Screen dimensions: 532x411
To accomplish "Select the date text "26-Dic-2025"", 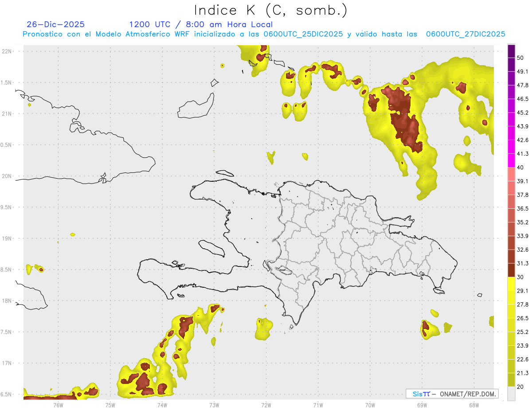I will tap(55, 24).
